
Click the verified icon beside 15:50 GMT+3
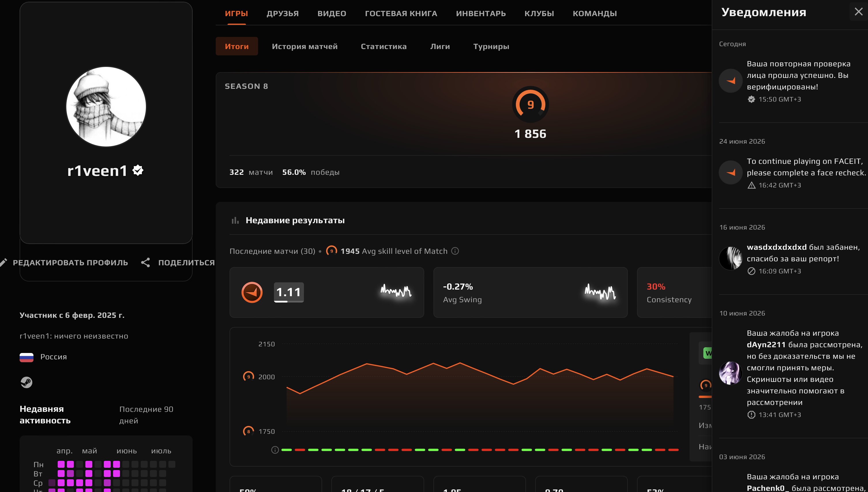(x=751, y=99)
